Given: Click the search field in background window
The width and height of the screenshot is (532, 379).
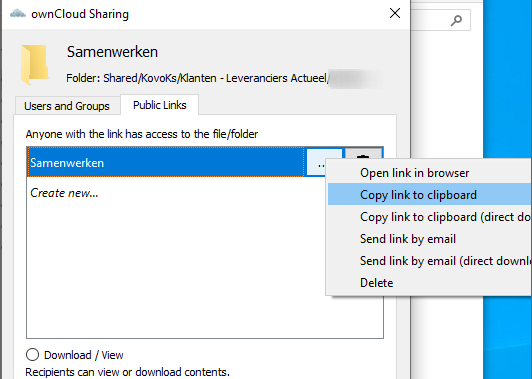Looking at the screenshot, I should (440, 20).
